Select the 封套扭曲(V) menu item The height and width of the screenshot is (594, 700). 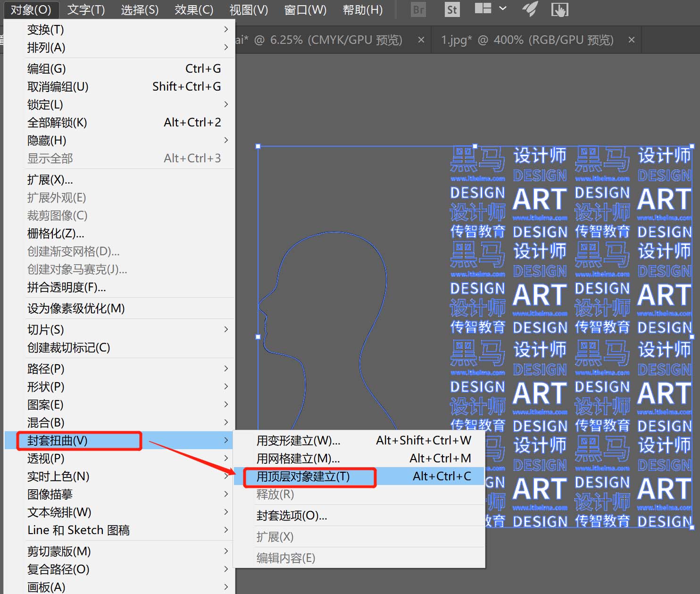[x=119, y=440]
